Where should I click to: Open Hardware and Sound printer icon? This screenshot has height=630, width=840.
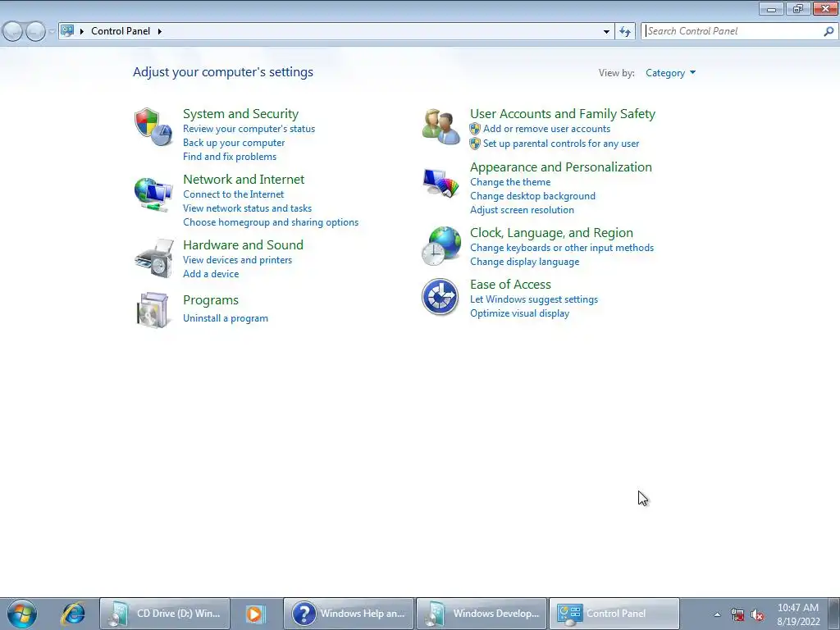154,258
